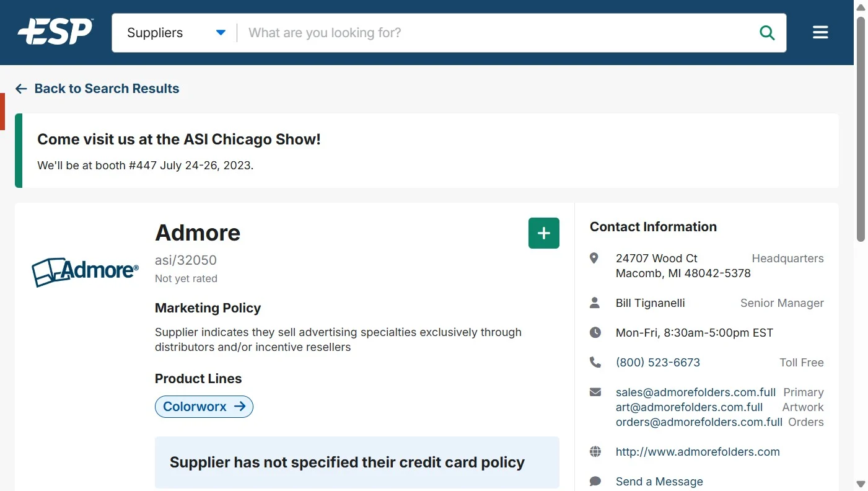The image size is (868, 491).
Task: Open the Admore logo image
Action: tap(85, 272)
